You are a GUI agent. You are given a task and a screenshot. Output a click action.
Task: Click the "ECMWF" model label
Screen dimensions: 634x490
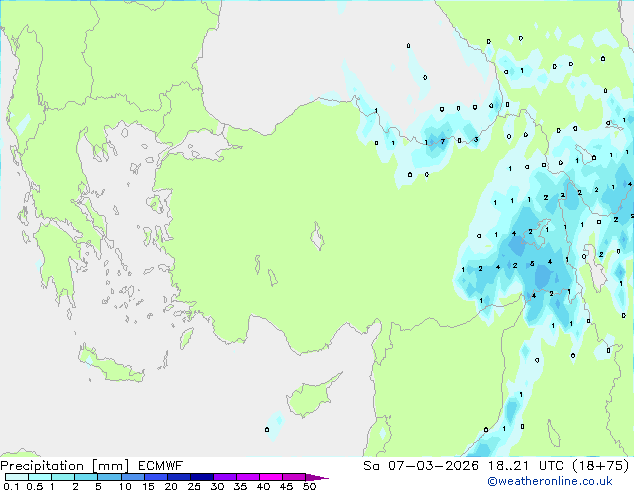point(160,466)
